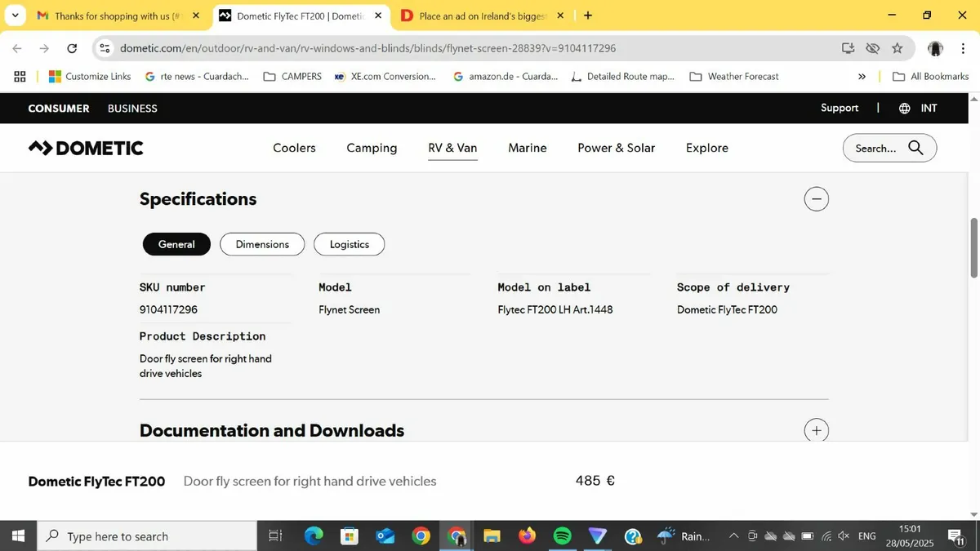
Task: Open the rte news bookmark
Action: 197,76
